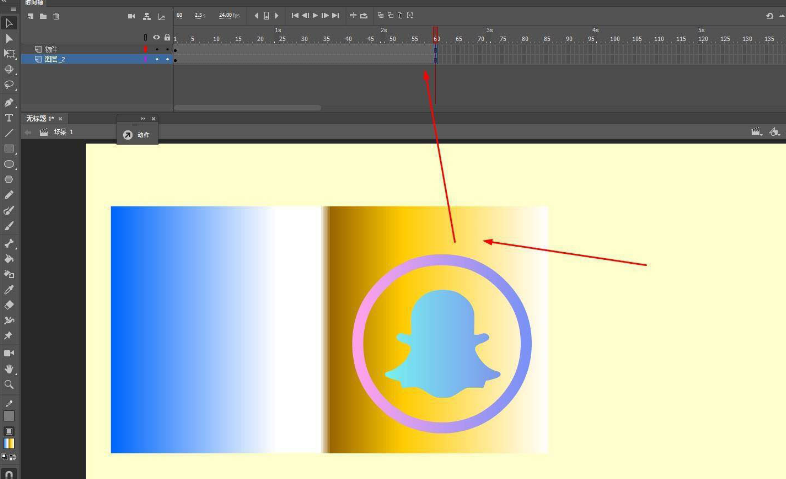Select the Zoom magnifier tool
The height and width of the screenshot is (479, 786).
click(9, 384)
